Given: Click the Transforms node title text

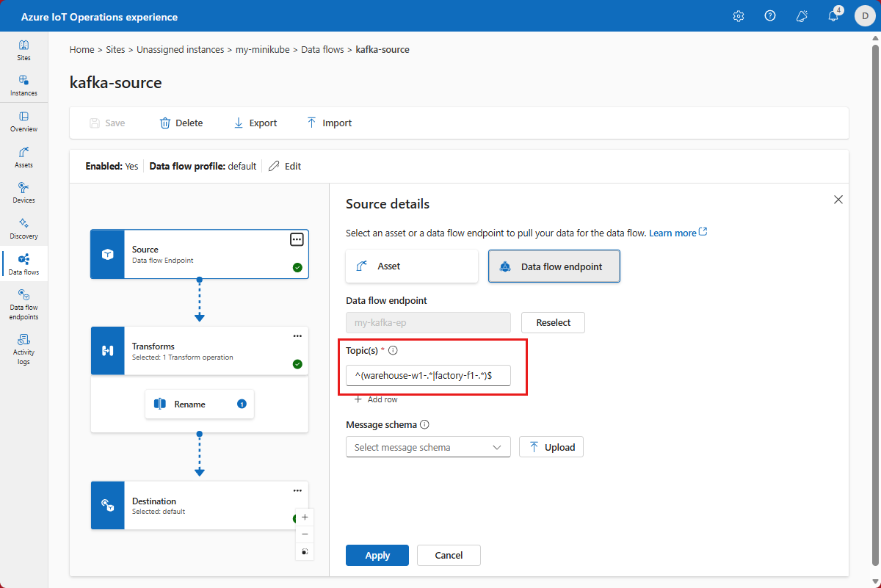Looking at the screenshot, I should (x=153, y=346).
